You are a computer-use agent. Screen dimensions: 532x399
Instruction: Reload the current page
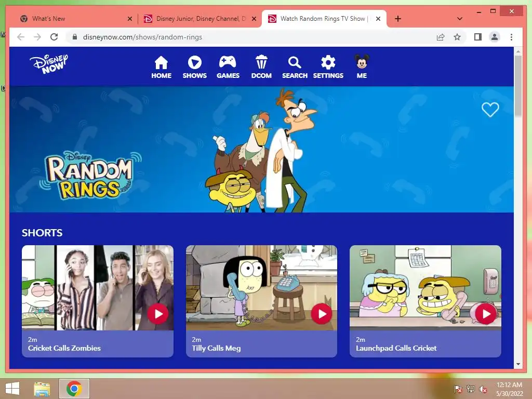click(x=54, y=37)
